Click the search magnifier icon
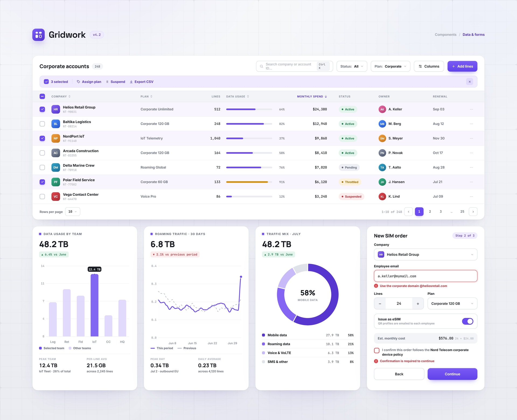Image resolution: width=517 pixels, height=420 pixels. 261,66
